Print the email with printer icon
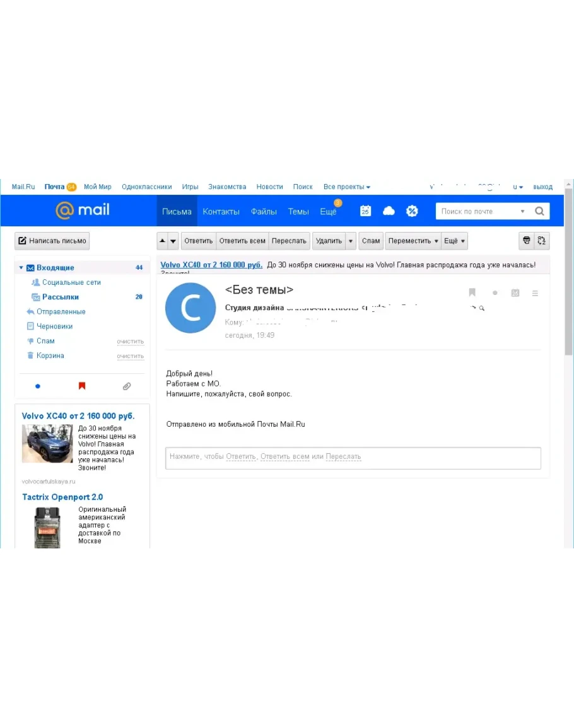Image resolution: width=574 pixels, height=728 pixels. point(525,241)
